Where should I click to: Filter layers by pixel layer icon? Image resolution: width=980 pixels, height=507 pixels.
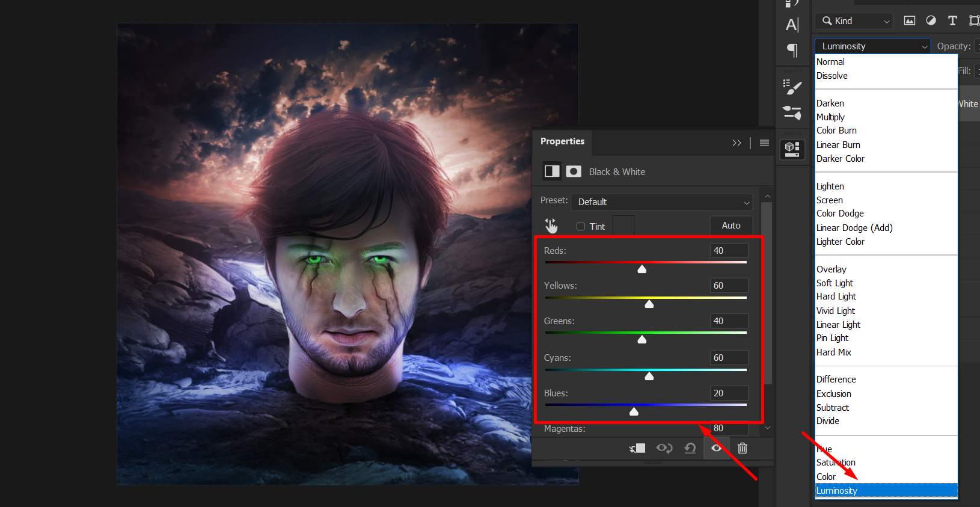[910, 21]
